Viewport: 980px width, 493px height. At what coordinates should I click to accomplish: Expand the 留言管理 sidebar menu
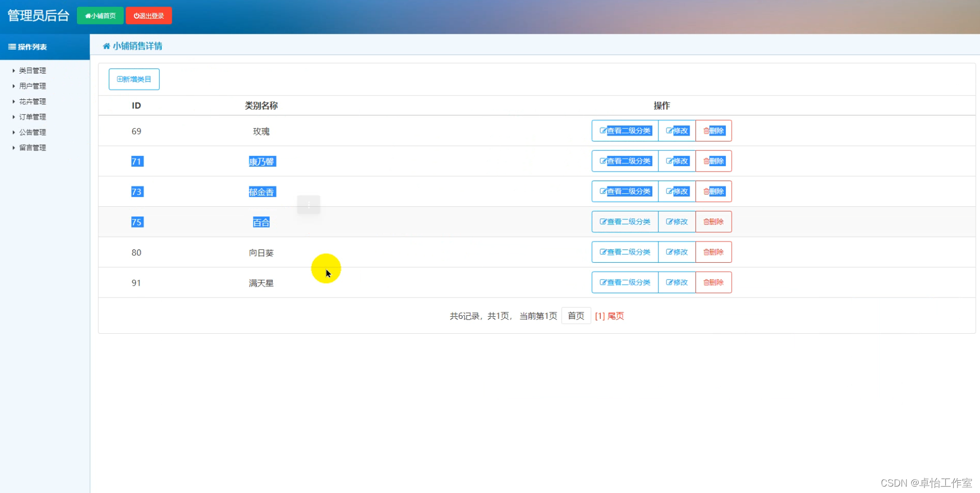coord(33,148)
